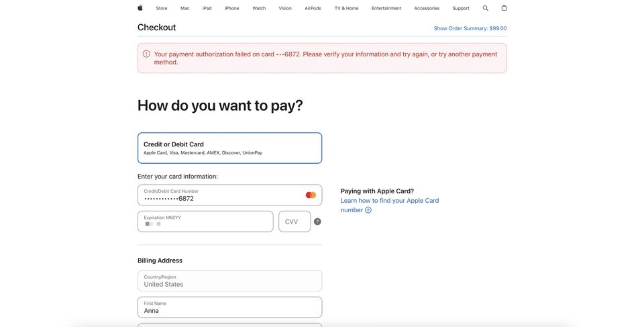644x327 pixels.
Task: Open the Entertainment menu
Action: (386, 8)
